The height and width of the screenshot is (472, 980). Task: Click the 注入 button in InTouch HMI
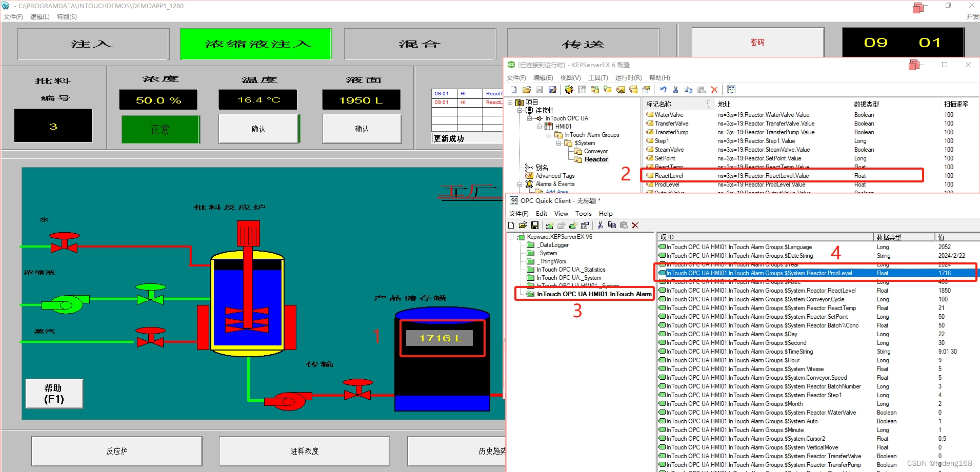click(x=93, y=44)
